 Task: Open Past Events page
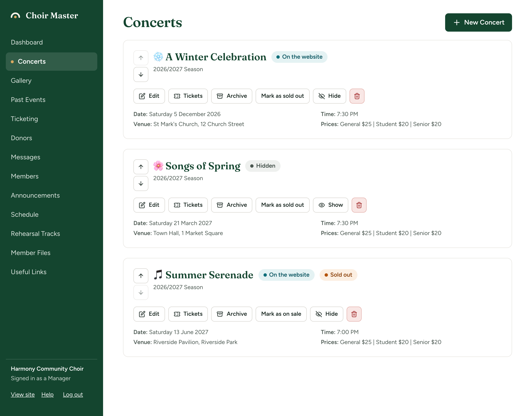[x=51, y=100]
